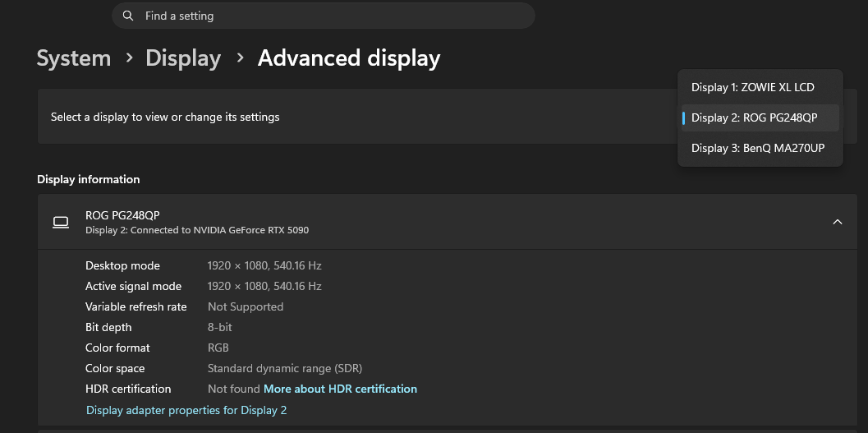Image resolution: width=868 pixels, height=433 pixels.
Task: Open Display adapter properties for Display 2
Action: click(186, 410)
